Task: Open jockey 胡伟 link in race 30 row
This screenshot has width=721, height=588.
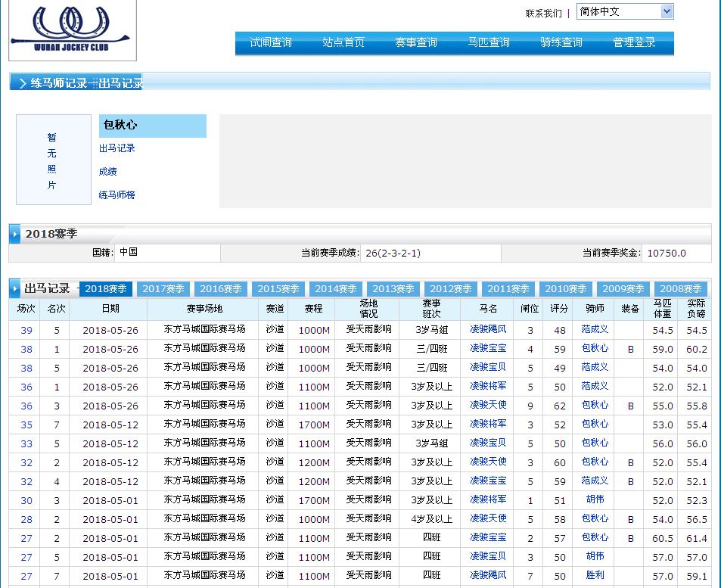Action: [x=595, y=499]
